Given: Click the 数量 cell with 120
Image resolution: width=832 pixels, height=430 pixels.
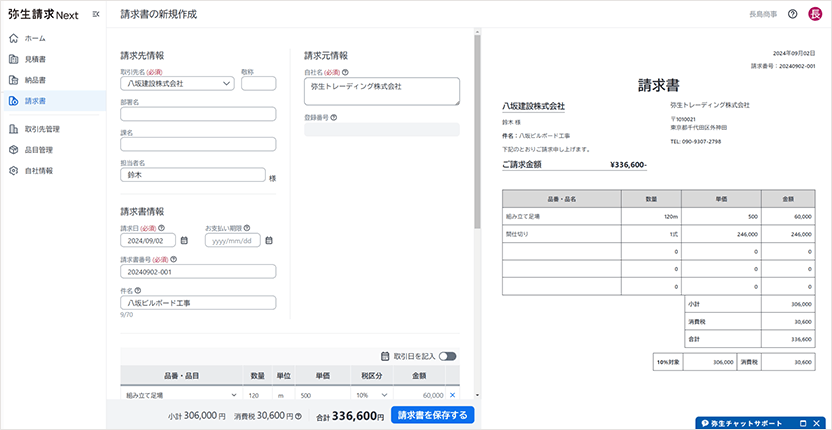Looking at the screenshot, I should (x=258, y=395).
